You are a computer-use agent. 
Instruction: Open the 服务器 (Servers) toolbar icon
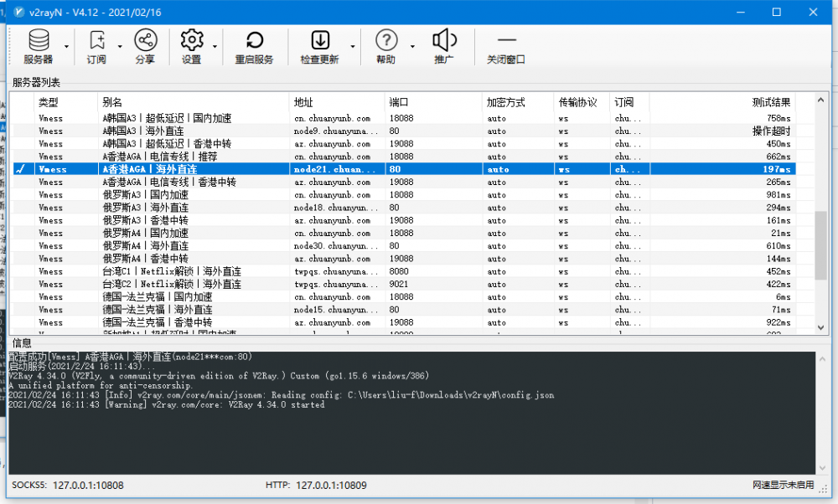(x=38, y=42)
